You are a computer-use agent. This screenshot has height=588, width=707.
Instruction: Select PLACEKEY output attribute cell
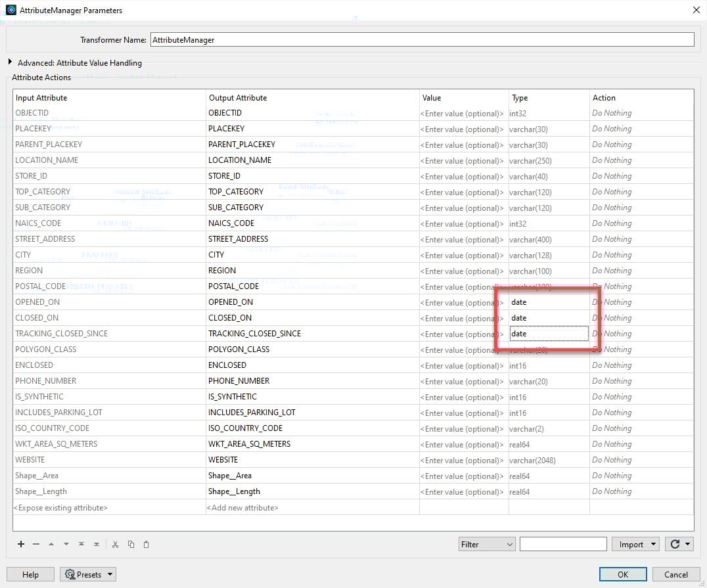tap(313, 129)
